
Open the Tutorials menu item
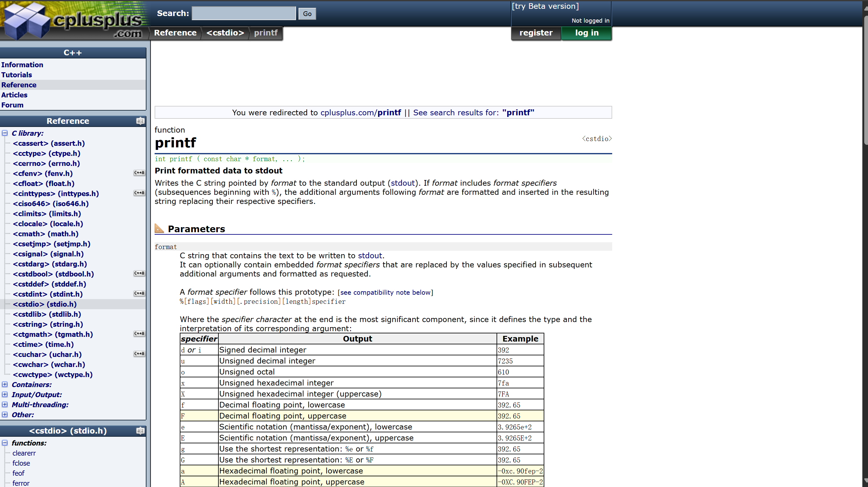click(17, 75)
